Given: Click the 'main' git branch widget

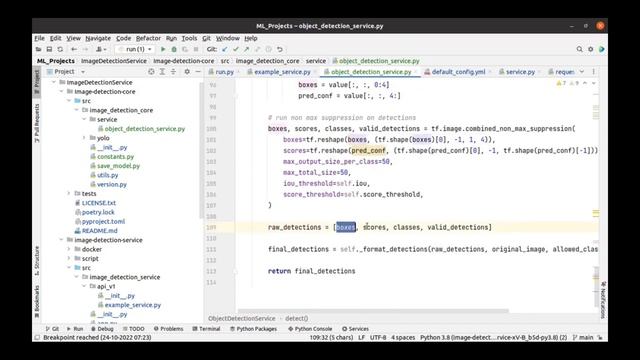Looking at the screenshot, I should [x=583, y=338].
